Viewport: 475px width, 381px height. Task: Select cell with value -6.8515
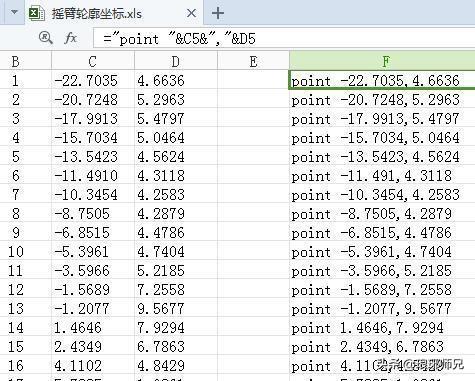coord(93,232)
